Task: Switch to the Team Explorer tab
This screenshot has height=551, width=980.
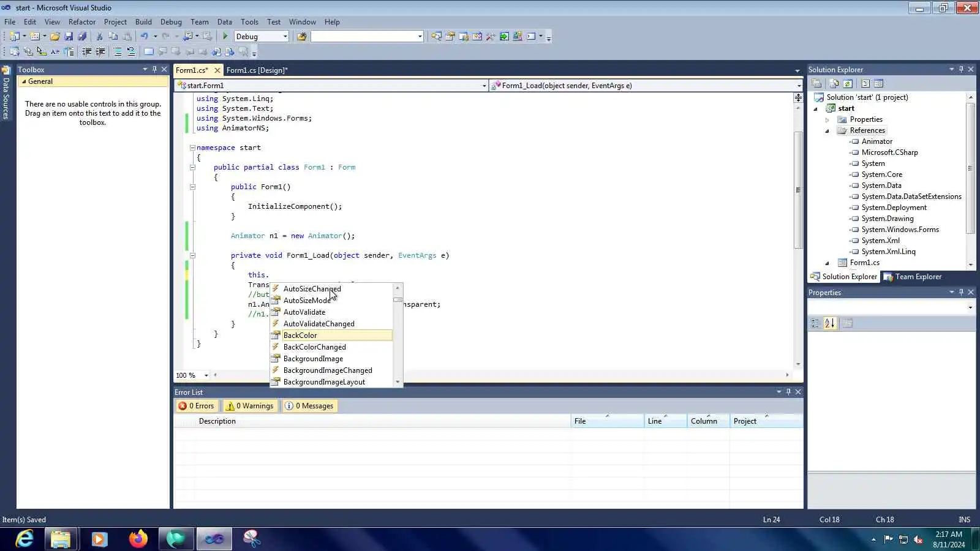Action: [x=913, y=277]
